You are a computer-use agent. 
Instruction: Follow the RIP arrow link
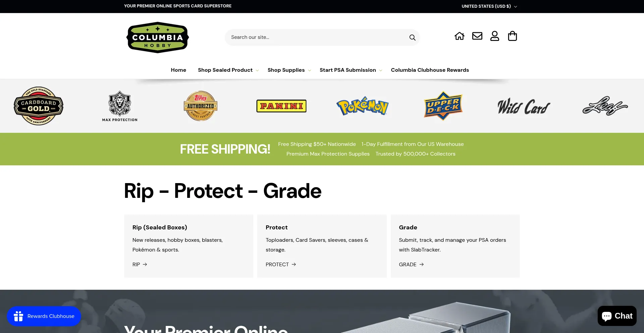(x=140, y=265)
